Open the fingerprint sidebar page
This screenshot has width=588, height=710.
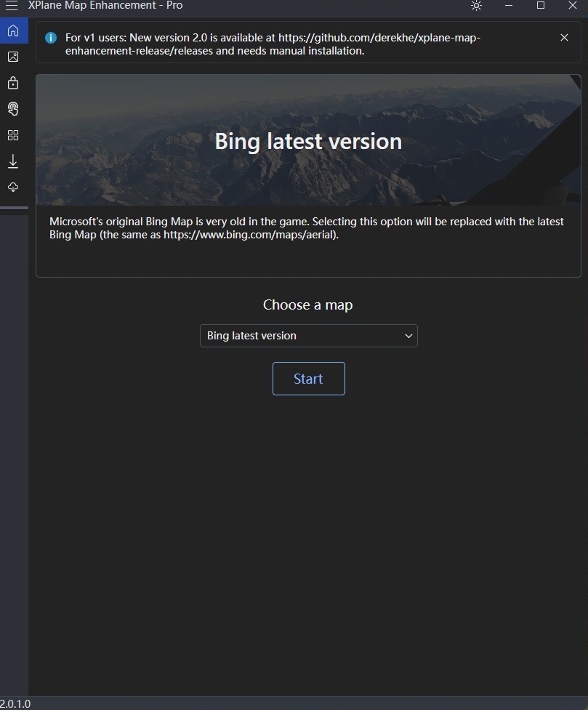pos(13,109)
